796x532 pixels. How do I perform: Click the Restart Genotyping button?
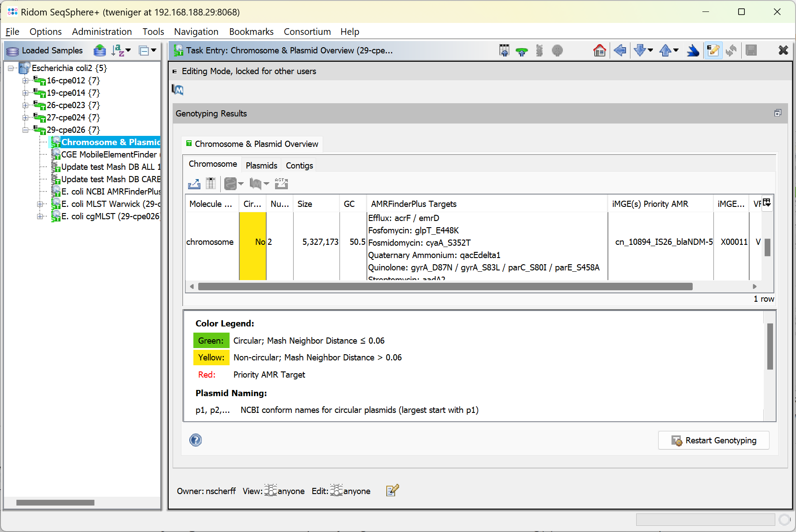[713, 440]
